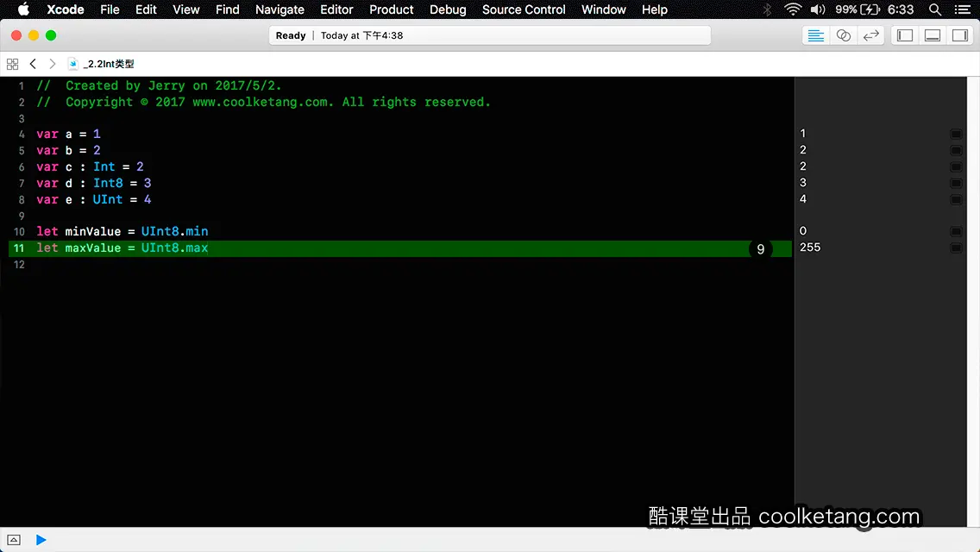This screenshot has height=552, width=980.
Task: Go back in editor history
Action: (33, 64)
